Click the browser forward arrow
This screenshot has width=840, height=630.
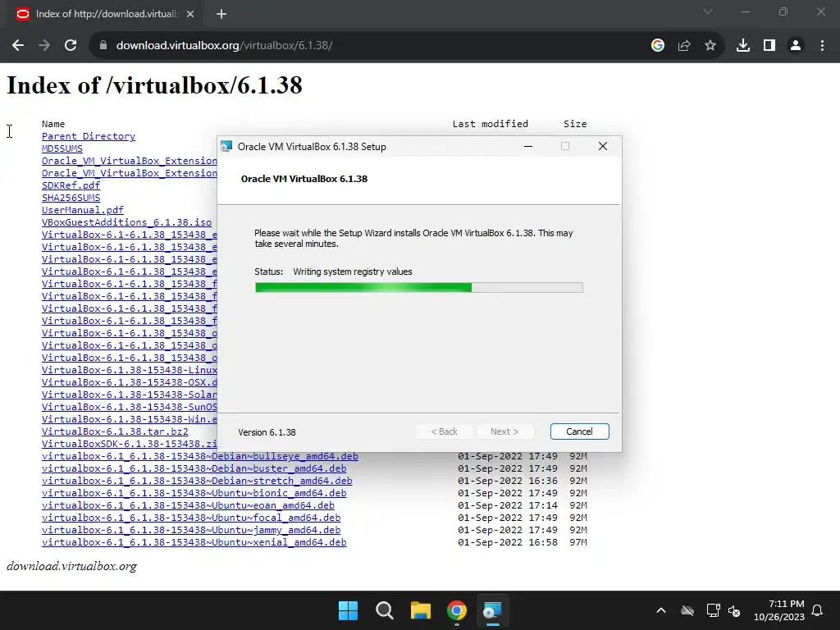(x=44, y=46)
